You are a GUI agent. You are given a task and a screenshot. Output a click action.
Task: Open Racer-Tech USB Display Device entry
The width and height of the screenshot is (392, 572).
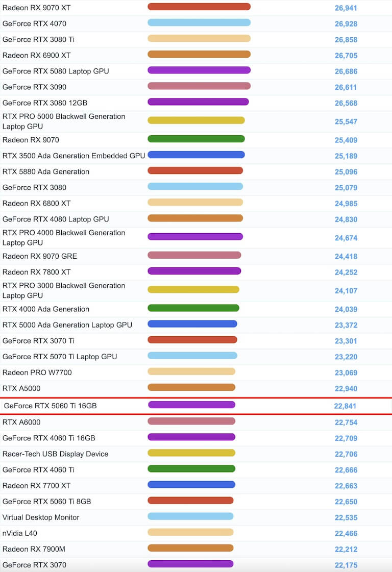click(x=55, y=454)
